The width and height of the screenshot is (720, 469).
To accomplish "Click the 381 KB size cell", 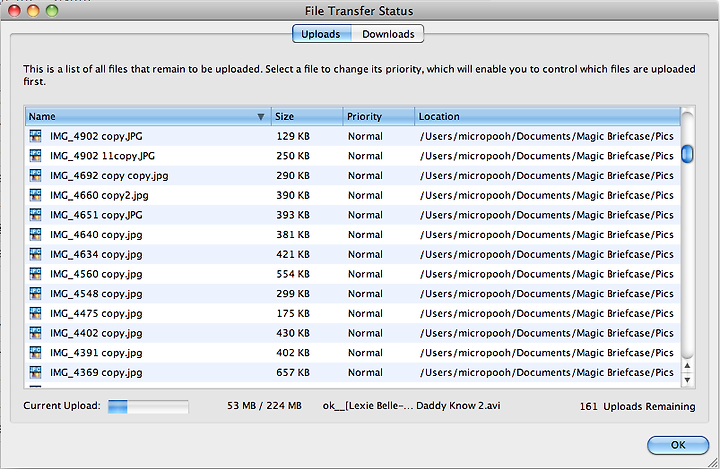I will [x=293, y=235].
